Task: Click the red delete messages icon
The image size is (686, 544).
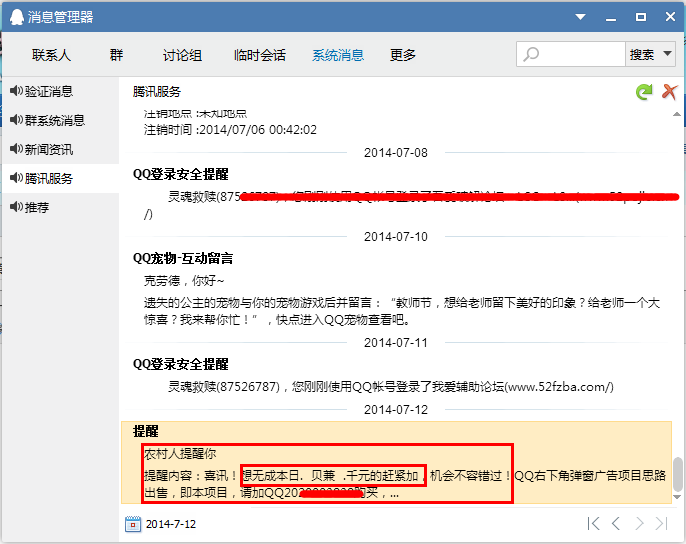Action: [x=670, y=92]
